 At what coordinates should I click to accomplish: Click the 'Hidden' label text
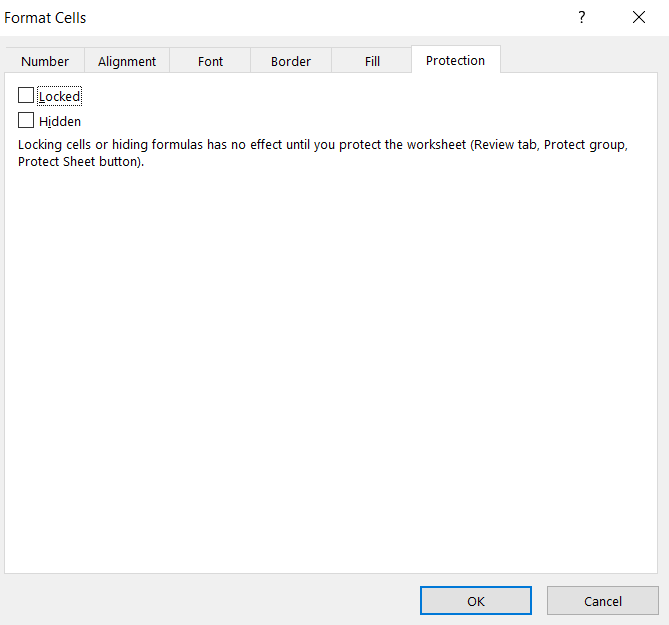tap(59, 121)
